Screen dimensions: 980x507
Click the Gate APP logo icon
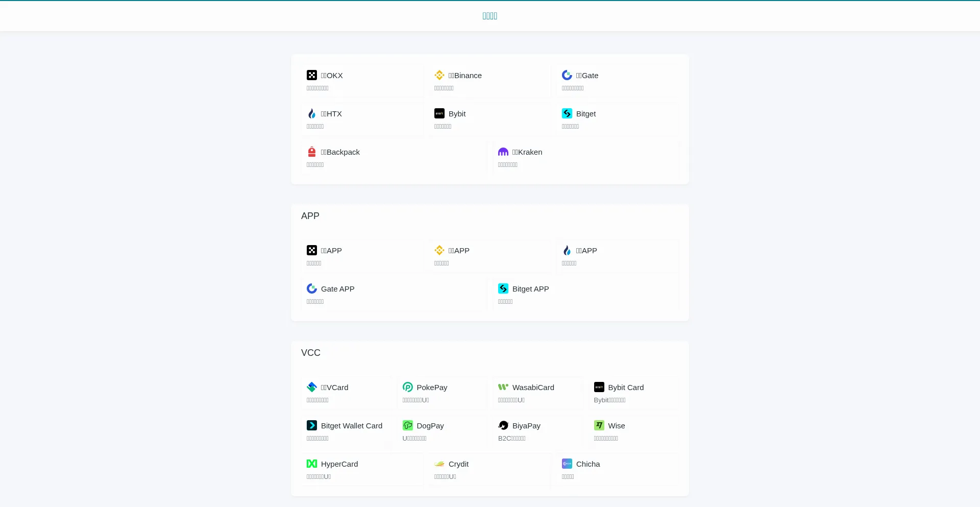[x=311, y=288]
